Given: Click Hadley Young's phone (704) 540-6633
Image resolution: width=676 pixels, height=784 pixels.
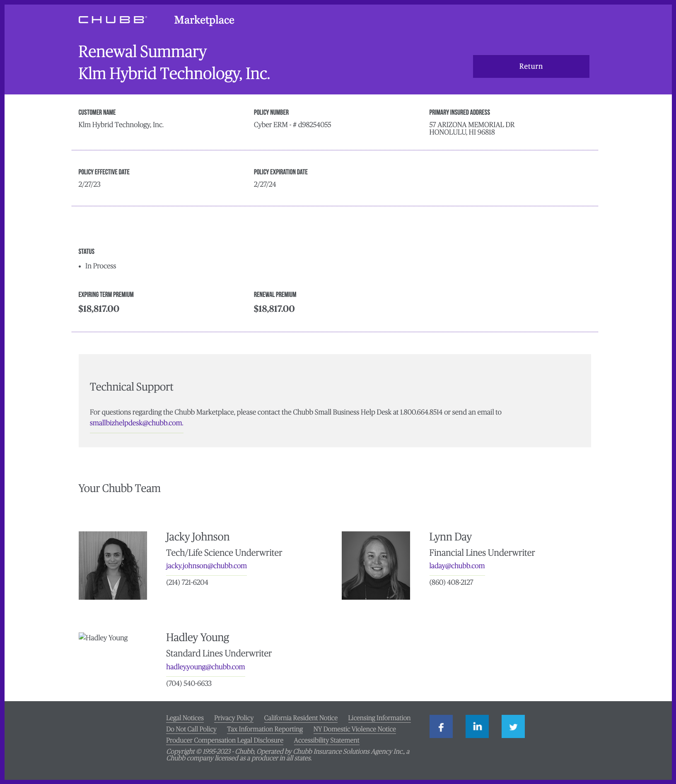Looking at the screenshot, I should click(x=189, y=683).
